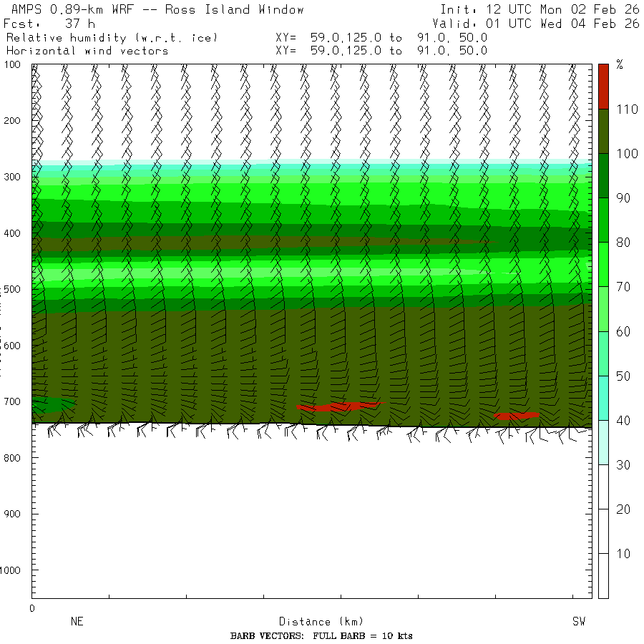644x644 pixels.
Task: Click the dark green color bar segment between 90 and 100
Action: 603,176
